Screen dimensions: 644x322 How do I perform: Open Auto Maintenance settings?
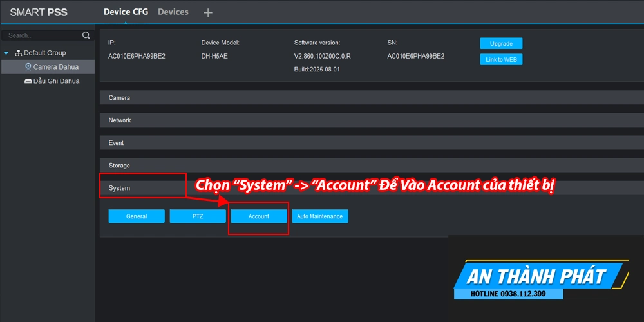320,216
